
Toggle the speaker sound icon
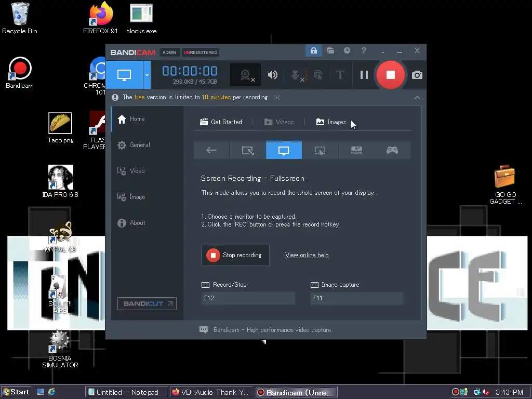tap(272, 75)
